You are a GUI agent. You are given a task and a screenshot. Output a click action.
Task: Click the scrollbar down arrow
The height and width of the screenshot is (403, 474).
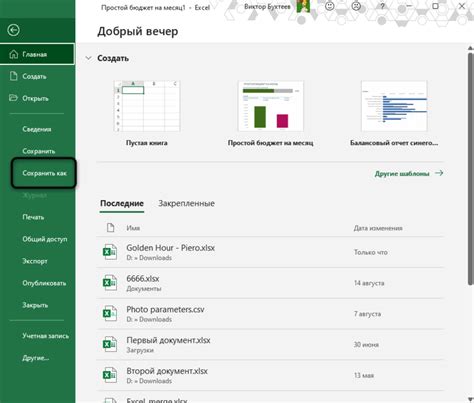(x=471, y=399)
